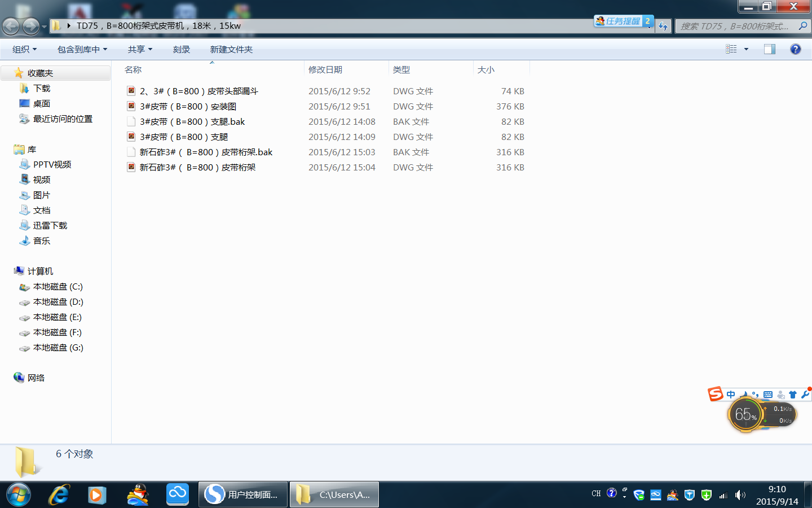
Task: Open 本地磁盘 (F:)
Action: 57,332
